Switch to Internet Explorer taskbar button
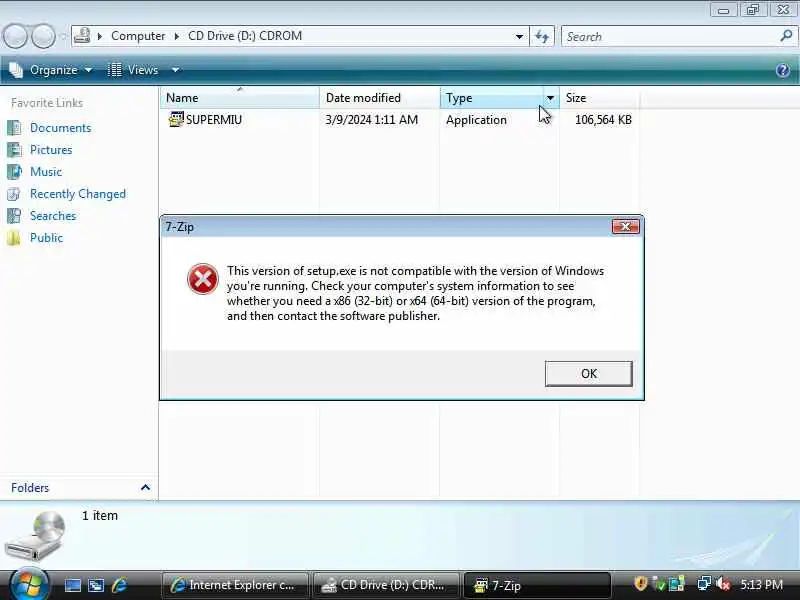Image resolution: width=800 pixels, height=600 pixels. (x=235, y=585)
